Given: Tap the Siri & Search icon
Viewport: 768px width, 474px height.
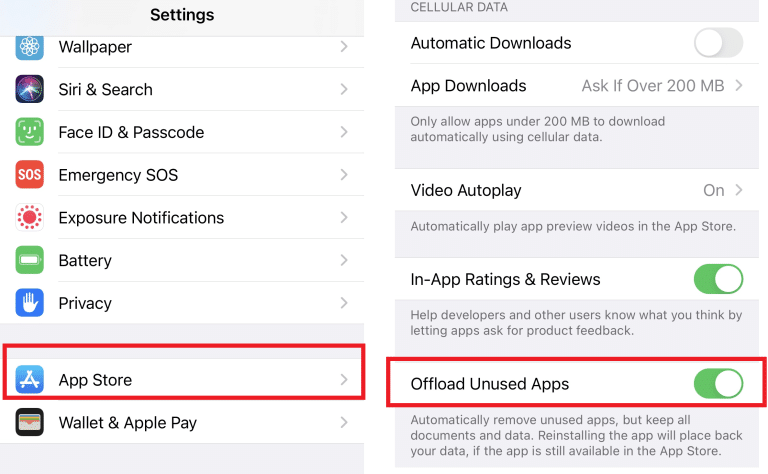Looking at the screenshot, I should click(x=30, y=89).
